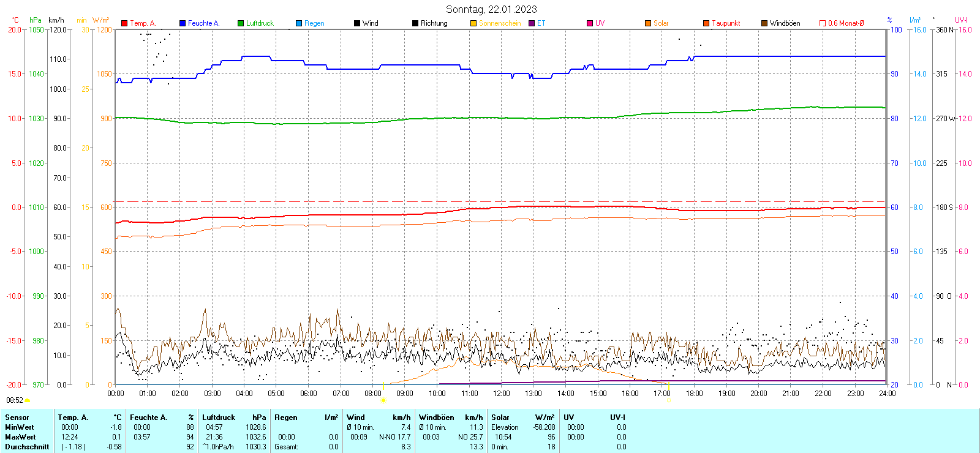Image resolution: width=980 pixels, height=453 pixels.
Task: Click the blue Feuchte A. legend square
Action: 183,23
